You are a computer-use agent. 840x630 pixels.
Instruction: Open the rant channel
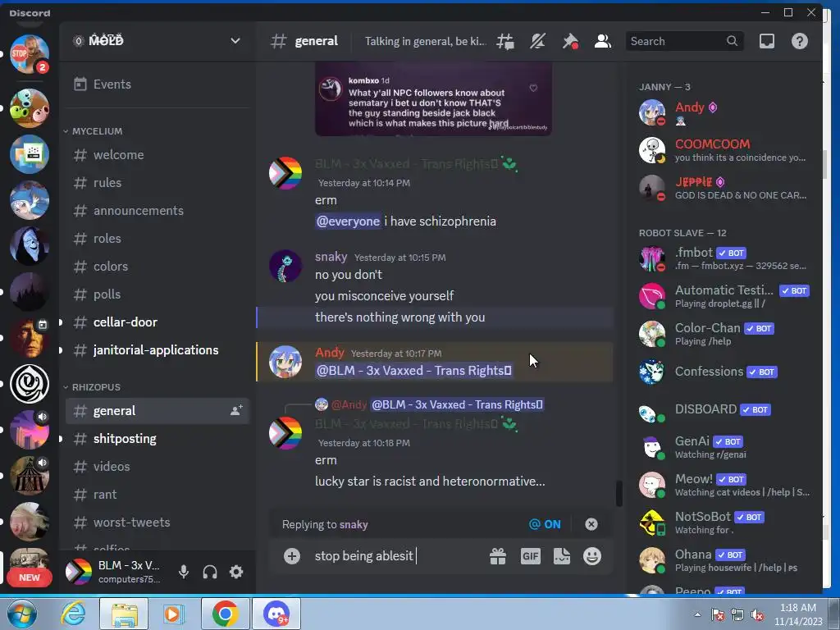click(x=157, y=495)
